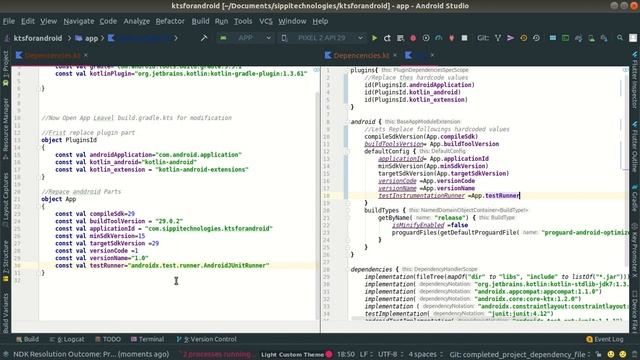
Task: Open the SDK Manager icon
Action: point(604,38)
